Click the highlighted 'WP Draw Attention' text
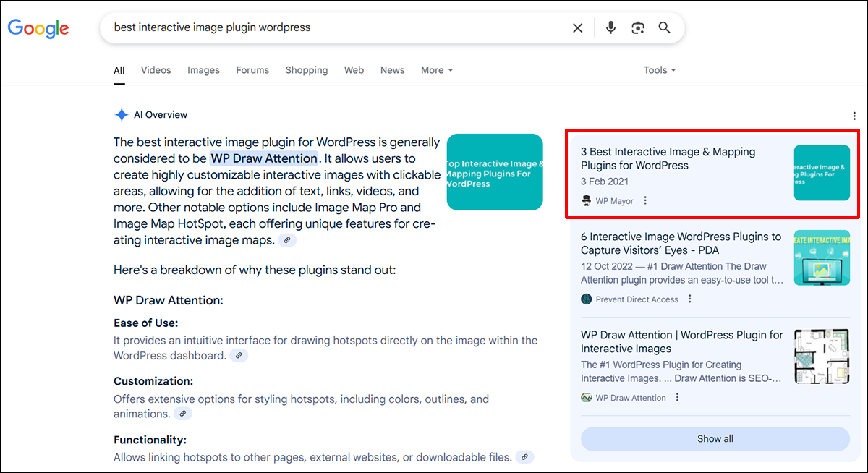Viewport: 868px width, 473px height. [264, 158]
